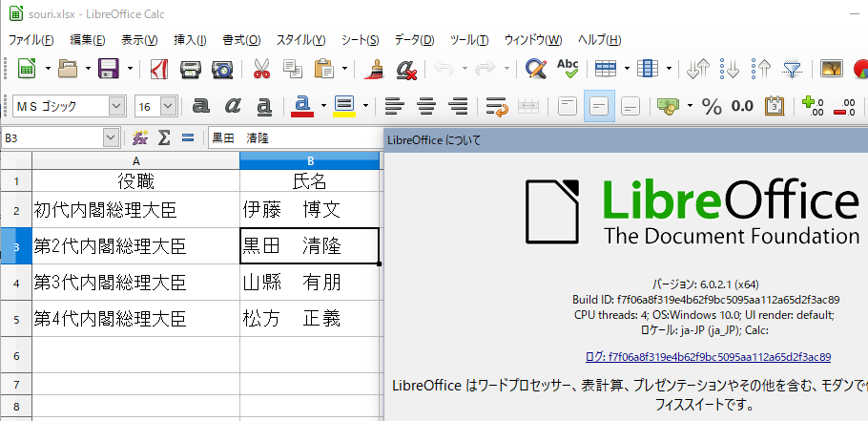This screenshot has width=868, height=421.
Task: Open the font size dropdown
Action: [x=169, y=106]
